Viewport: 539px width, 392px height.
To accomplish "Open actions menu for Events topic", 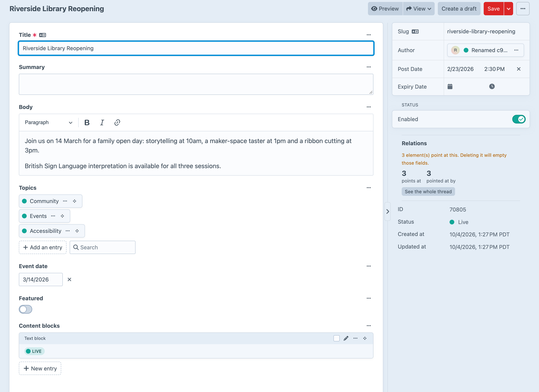I will [53, 216].
